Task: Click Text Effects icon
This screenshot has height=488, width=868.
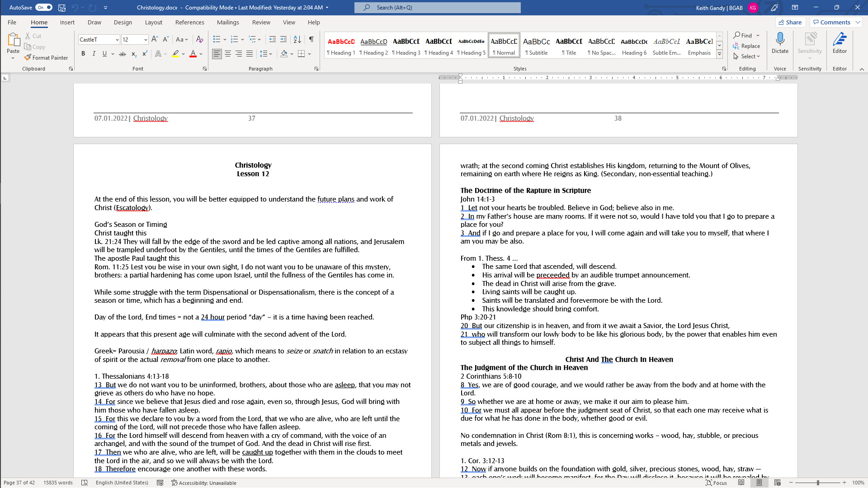Action: coord(158,54)
